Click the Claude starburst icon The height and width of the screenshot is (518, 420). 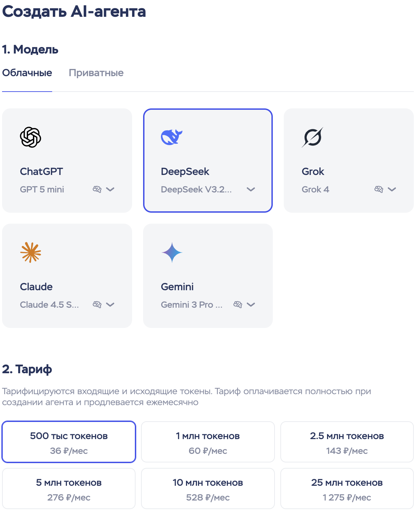click(31, 252)
